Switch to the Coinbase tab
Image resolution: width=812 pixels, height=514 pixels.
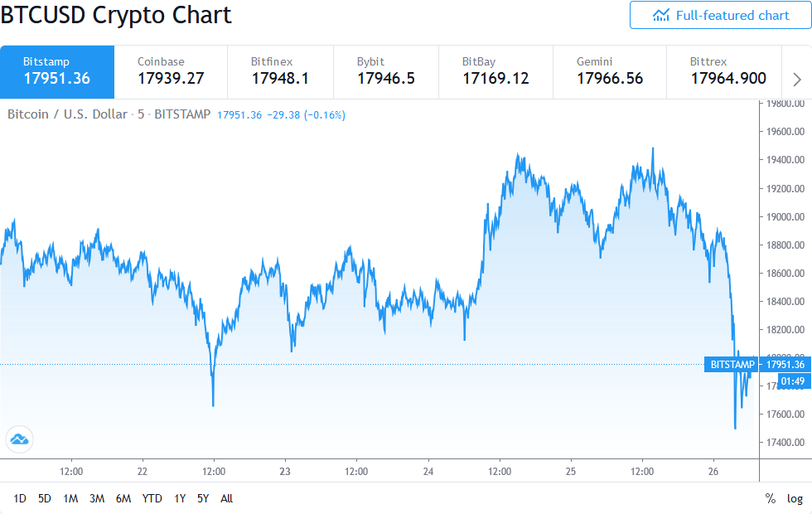point(170,71)
